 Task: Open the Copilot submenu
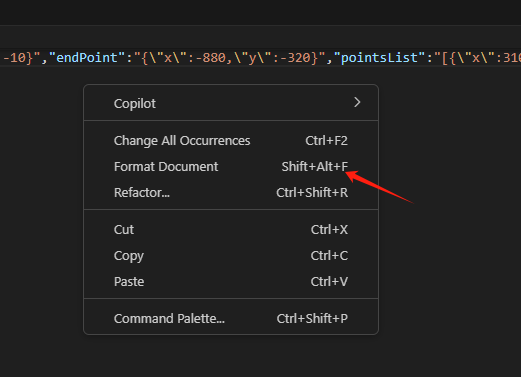[x=231, y=103]
